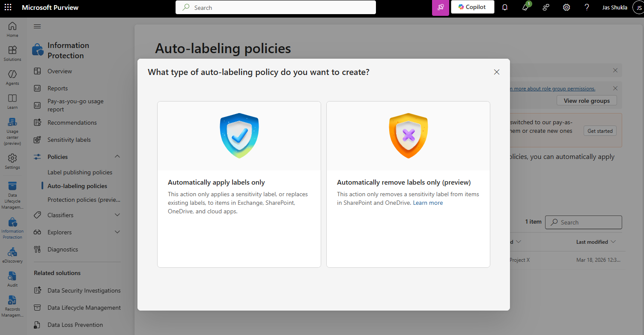644x335 pixels.
Task: Select Auto-labeling policies item
Action: tap(77, 186)
